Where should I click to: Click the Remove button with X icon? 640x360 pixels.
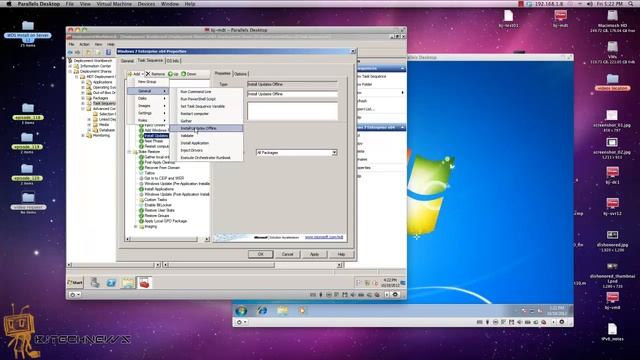coord(156,74)
